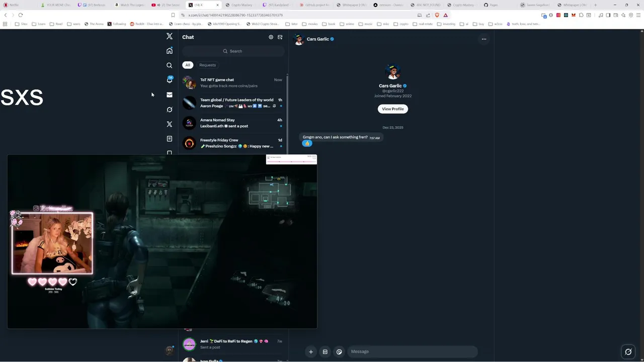
Task: Open ToT NFT game chat conversation
Action: (x=234, y=82)
